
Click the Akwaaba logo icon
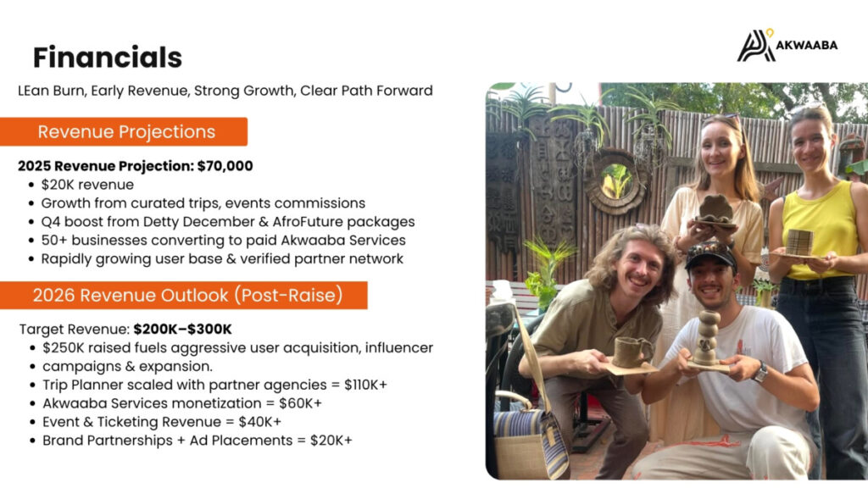coord(755,46)
